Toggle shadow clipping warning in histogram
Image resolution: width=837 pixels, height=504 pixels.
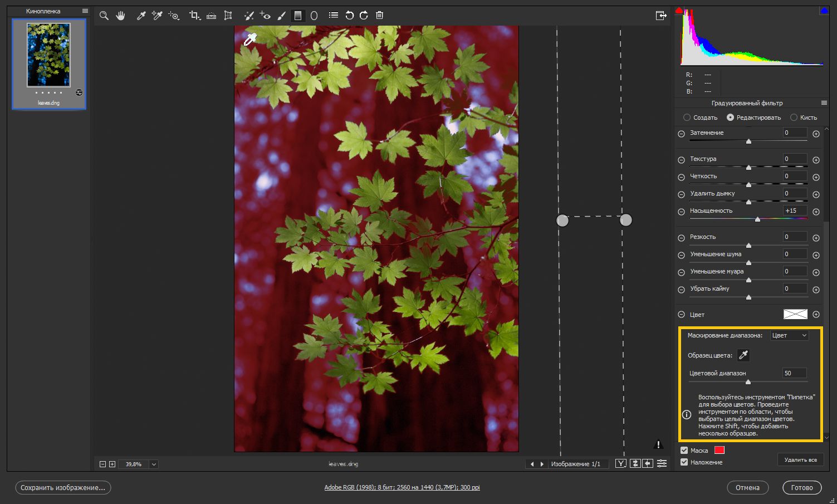coord(679,11)
